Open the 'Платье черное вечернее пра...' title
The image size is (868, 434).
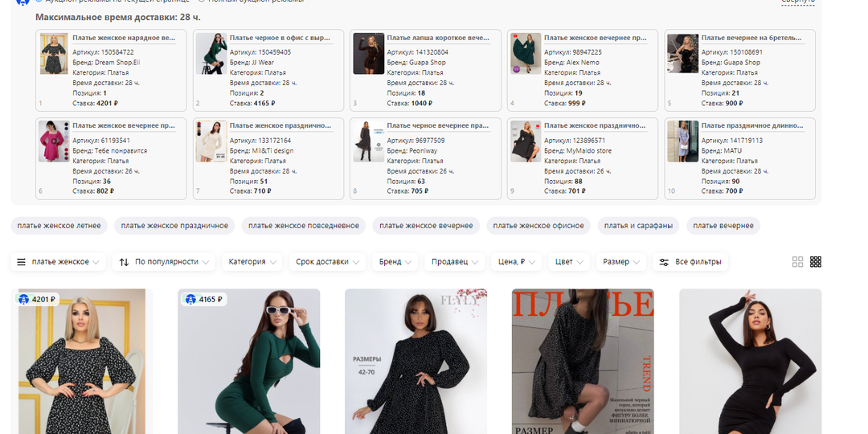[438, 126]
